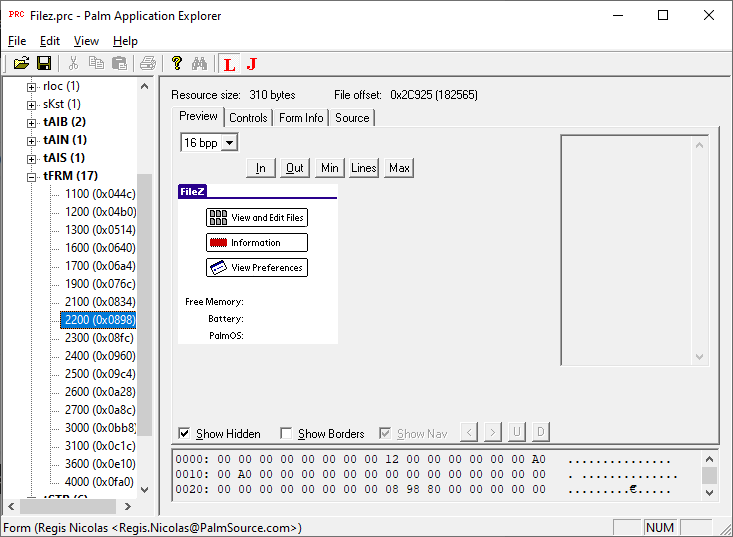Click the Cut scissors icon

(76, 64)
